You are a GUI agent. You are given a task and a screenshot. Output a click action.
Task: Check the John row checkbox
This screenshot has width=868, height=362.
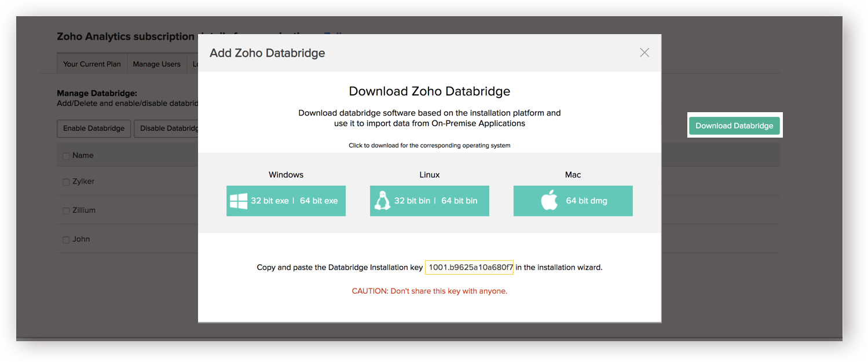click(66, 240)
